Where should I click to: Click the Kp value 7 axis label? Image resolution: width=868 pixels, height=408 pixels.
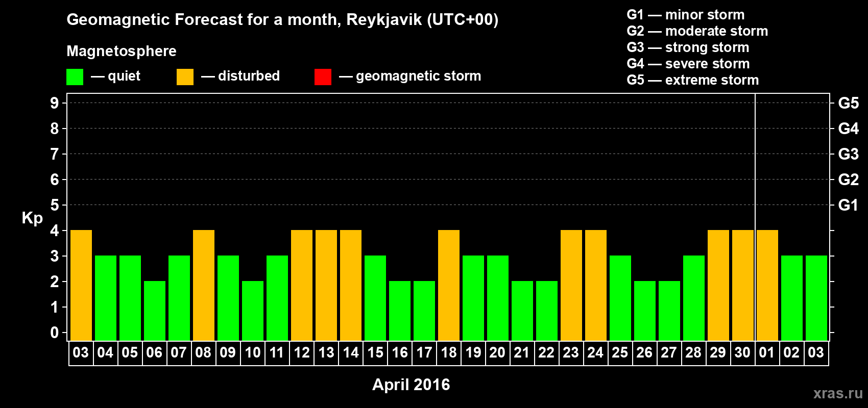[55, 154]
